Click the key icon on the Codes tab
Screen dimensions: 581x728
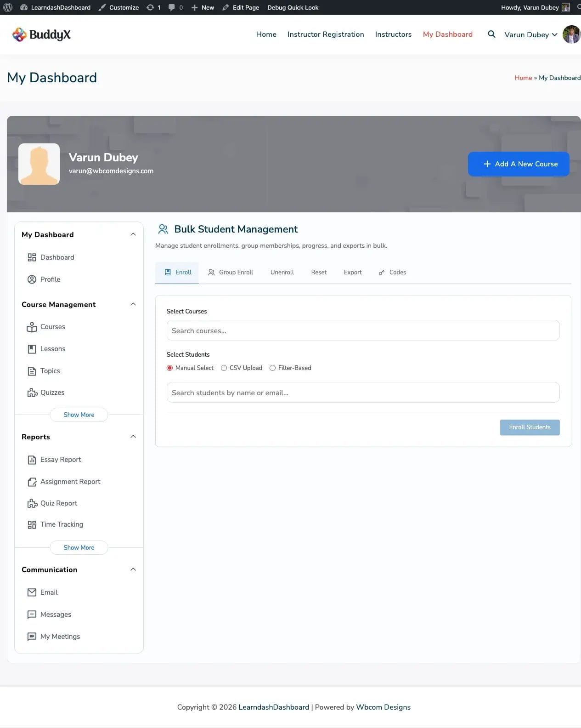click(381, 273)
